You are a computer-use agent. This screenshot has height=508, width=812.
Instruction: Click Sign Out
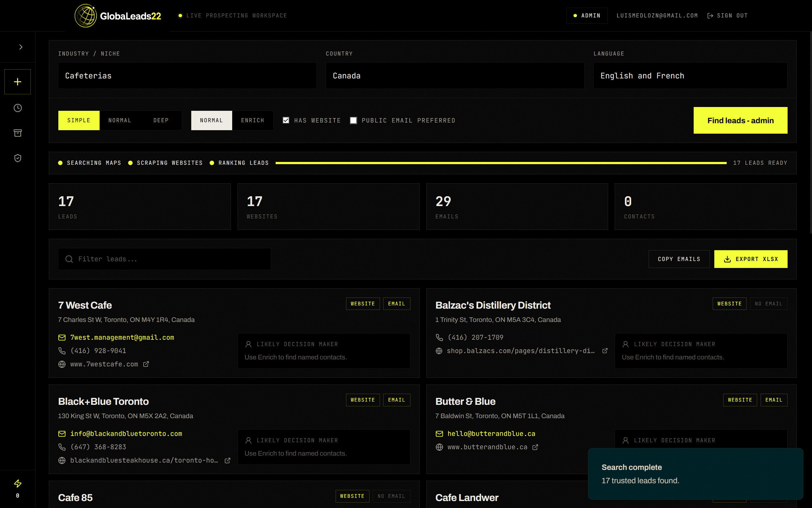coord(727,16)
